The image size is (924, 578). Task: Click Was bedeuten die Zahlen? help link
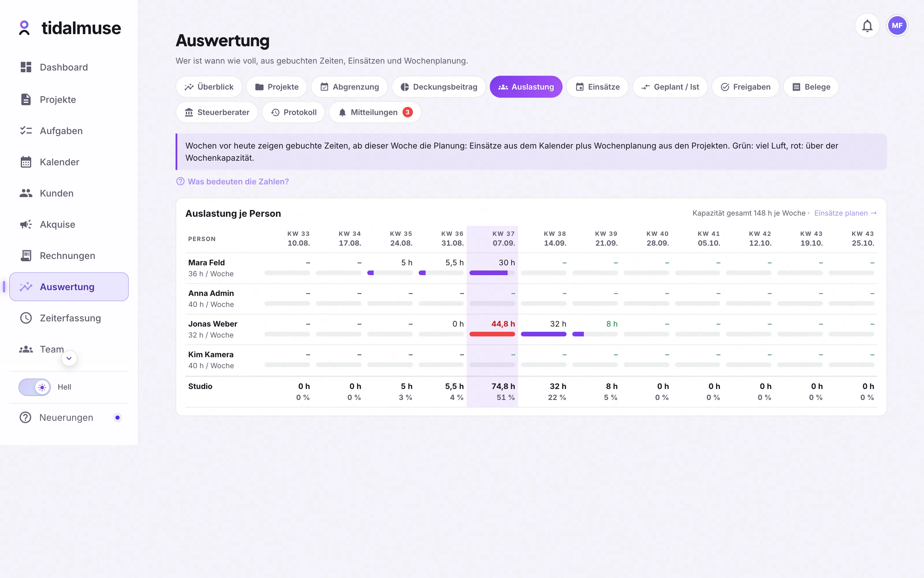click(x=232, y=181)
